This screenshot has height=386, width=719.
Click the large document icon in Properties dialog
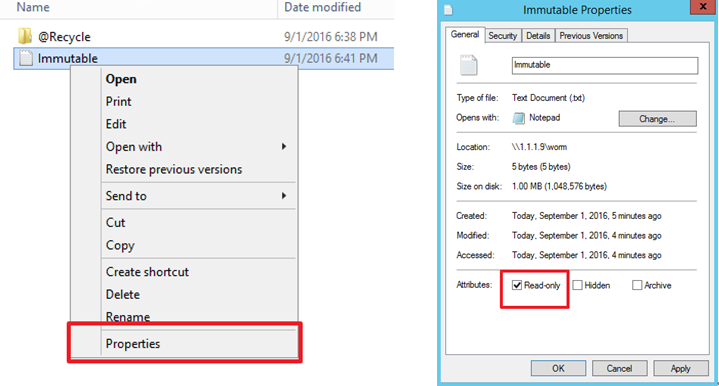click(469, 65)
